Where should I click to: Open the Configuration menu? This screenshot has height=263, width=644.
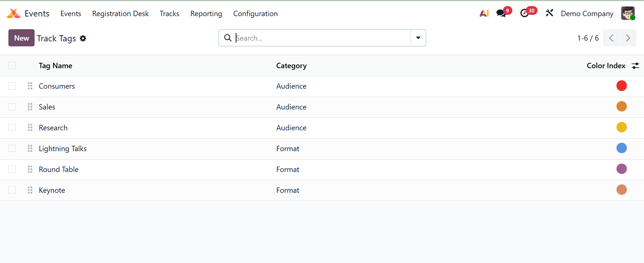click(255, 14)
